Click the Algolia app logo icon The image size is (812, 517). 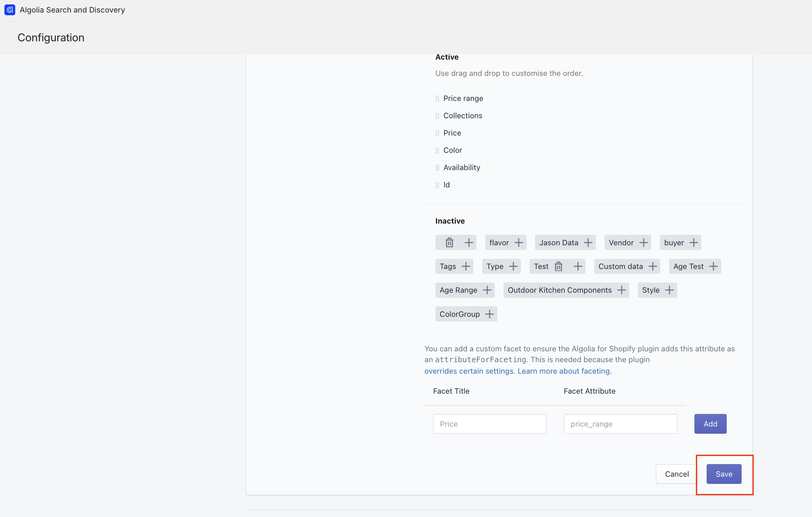[10, 10]
